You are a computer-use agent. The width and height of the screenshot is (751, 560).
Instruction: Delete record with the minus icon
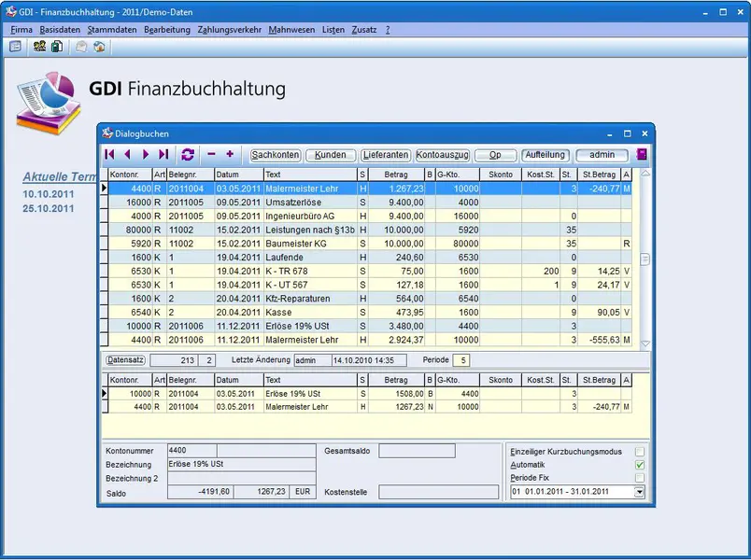coord(211,154)
